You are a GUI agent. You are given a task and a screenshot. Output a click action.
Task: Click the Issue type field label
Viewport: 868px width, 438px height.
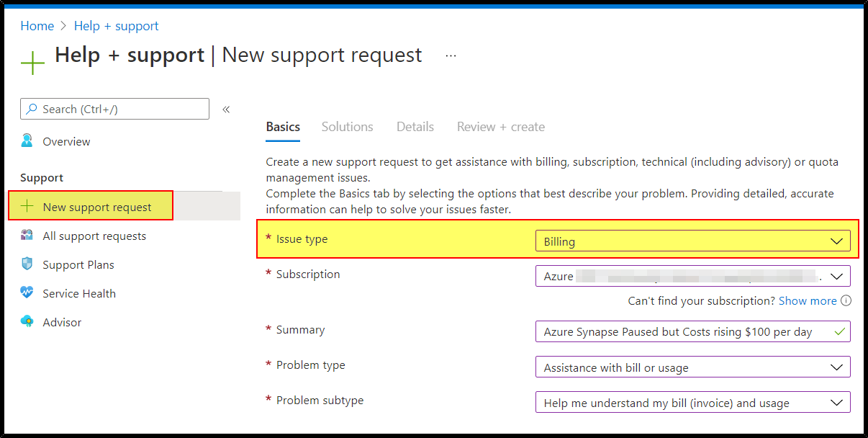pos(302,238)
